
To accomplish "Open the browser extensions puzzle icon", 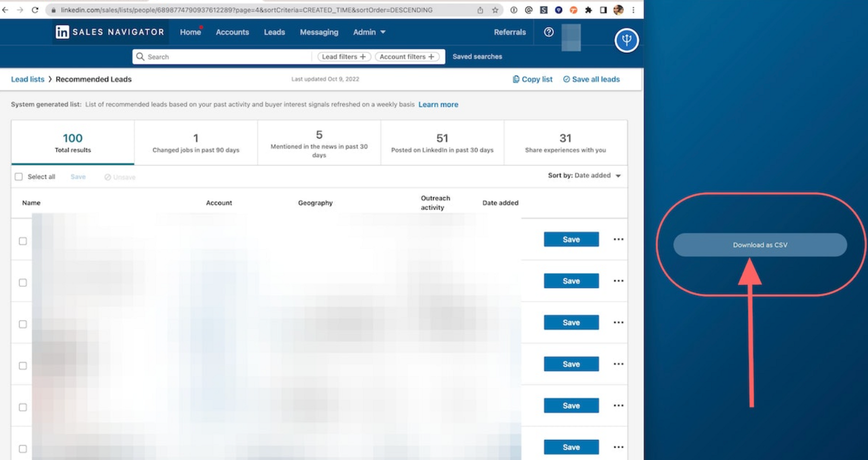I will [588, 10].
